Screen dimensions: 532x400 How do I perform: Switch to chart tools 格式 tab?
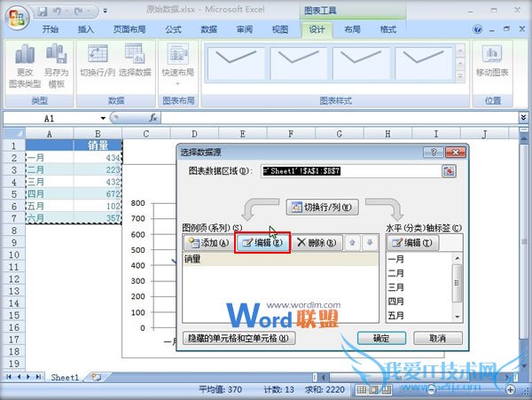pyautogui.click(x=387, y=29)
